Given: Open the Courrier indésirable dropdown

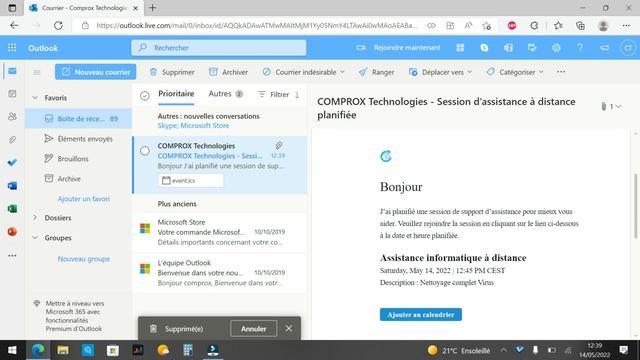Looking at the screenshot, I should 342,72.
